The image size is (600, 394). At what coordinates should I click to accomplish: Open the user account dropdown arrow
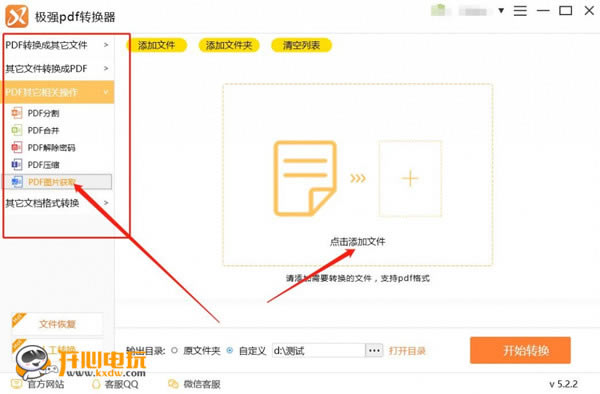pos(501,11)
